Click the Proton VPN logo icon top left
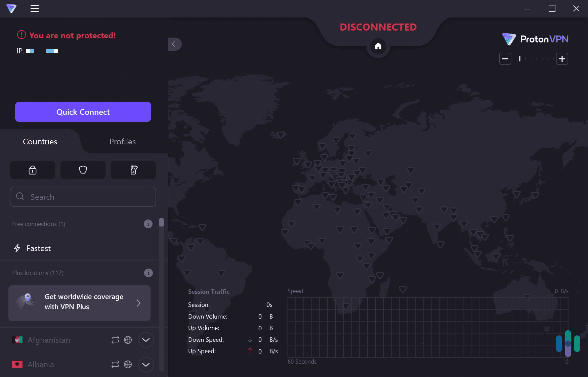This screenshot has height=377, width=588. click(11, 9)
